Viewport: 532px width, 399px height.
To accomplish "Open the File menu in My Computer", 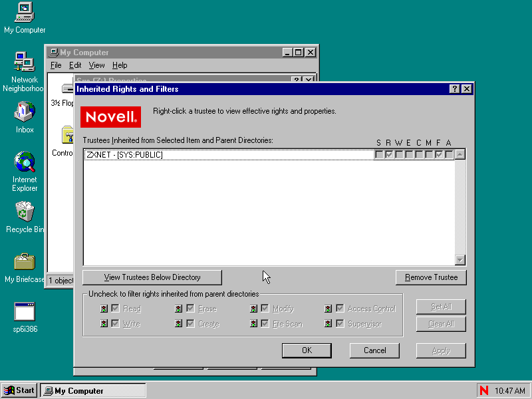I will [56, 65].
